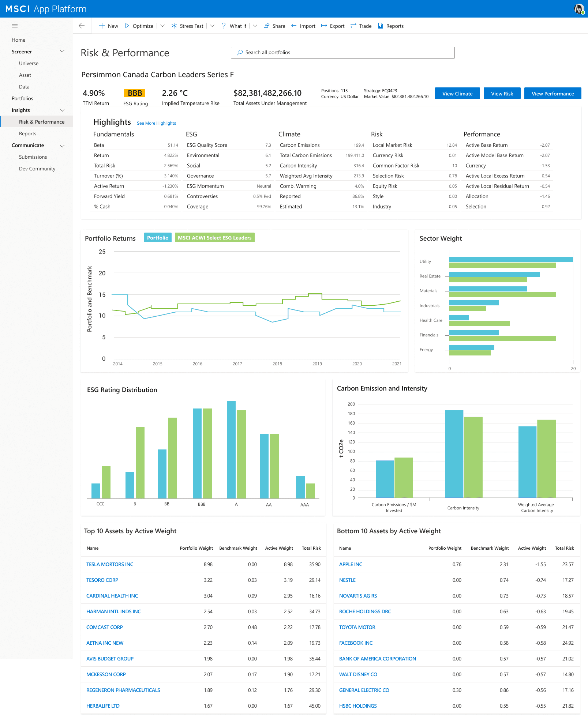The width and height of the screenshot is (588, 723).
Task: Open Reports under Insights
Action: point(28,133)
